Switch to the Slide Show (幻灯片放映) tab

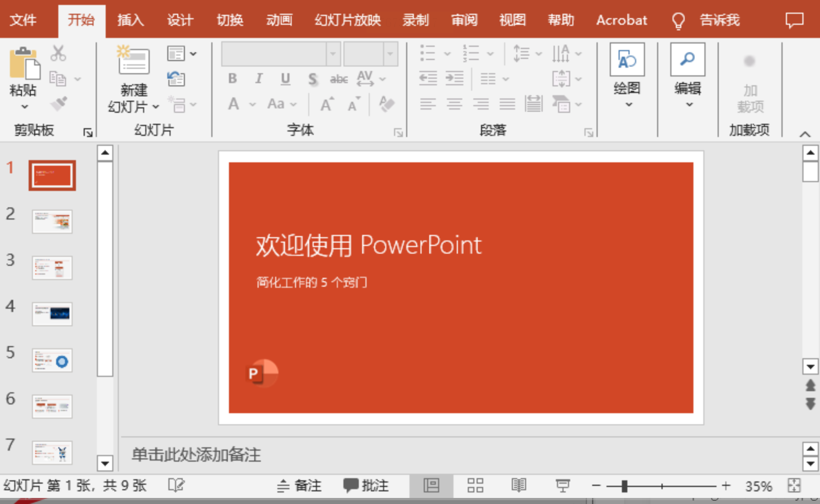tap(347, 20)
